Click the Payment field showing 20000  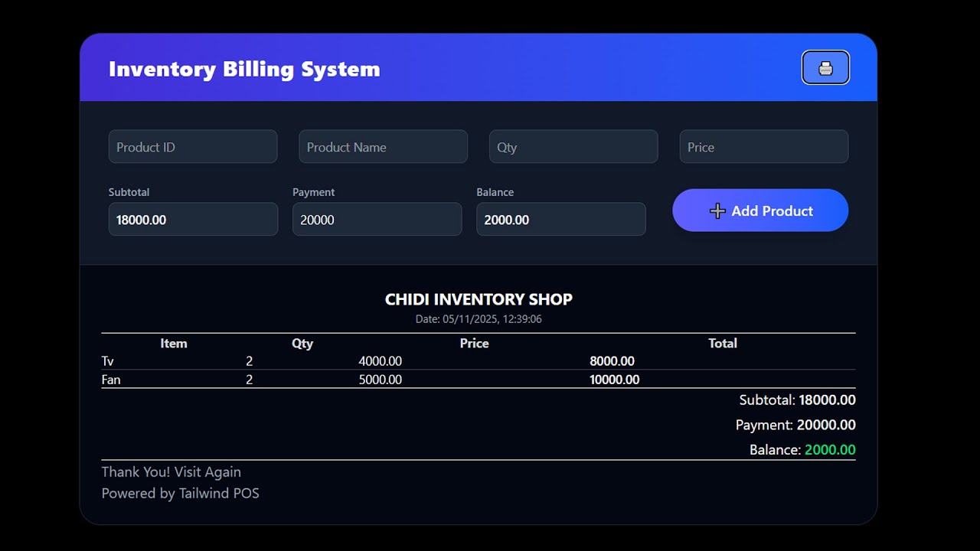377,220
